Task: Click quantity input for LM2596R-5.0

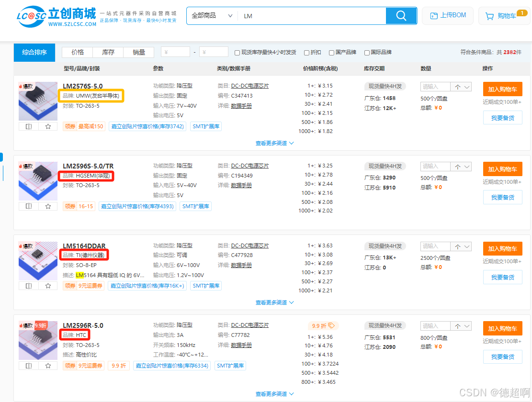Action: [435, 326]
